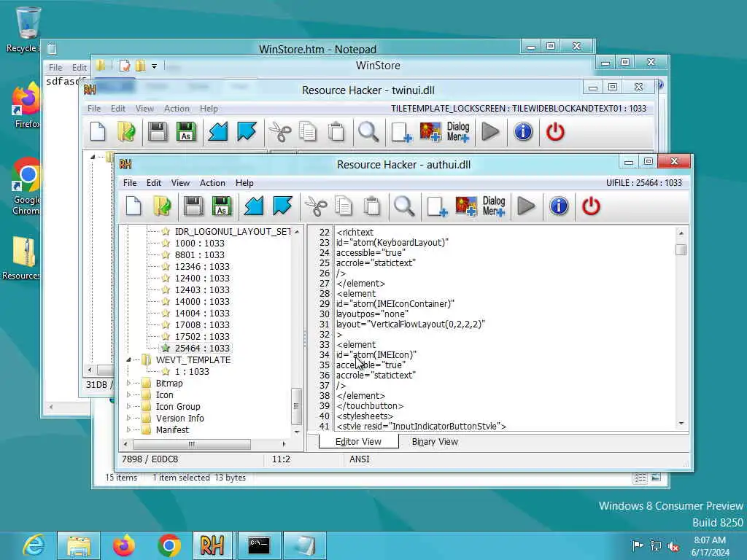Click Dialog Menu icon in authui.dll toolbar
The width and height of the screenshot is (747, 560).
point(494,206)
